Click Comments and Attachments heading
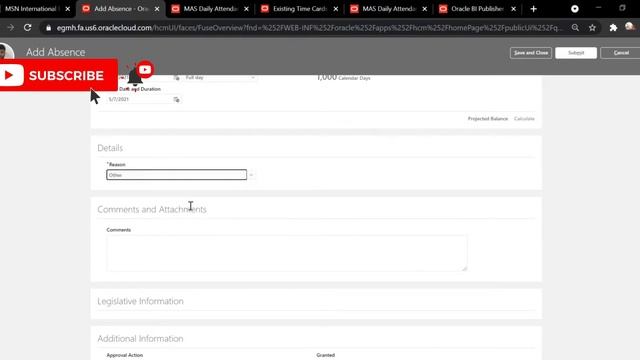 152,209
